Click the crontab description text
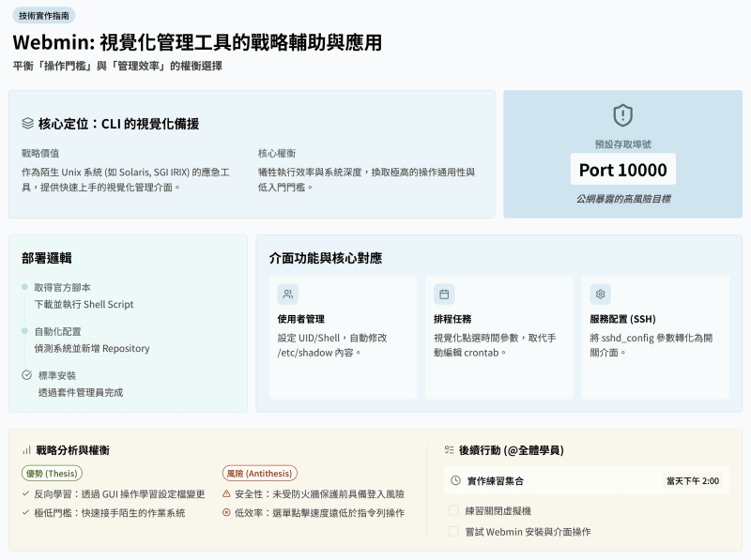751x560 pixels. click(x=495, y=345)
